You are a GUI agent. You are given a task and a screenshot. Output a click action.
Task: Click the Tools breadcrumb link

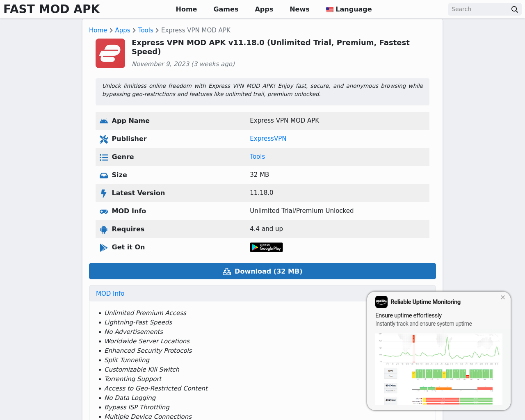tap(146, 30)
